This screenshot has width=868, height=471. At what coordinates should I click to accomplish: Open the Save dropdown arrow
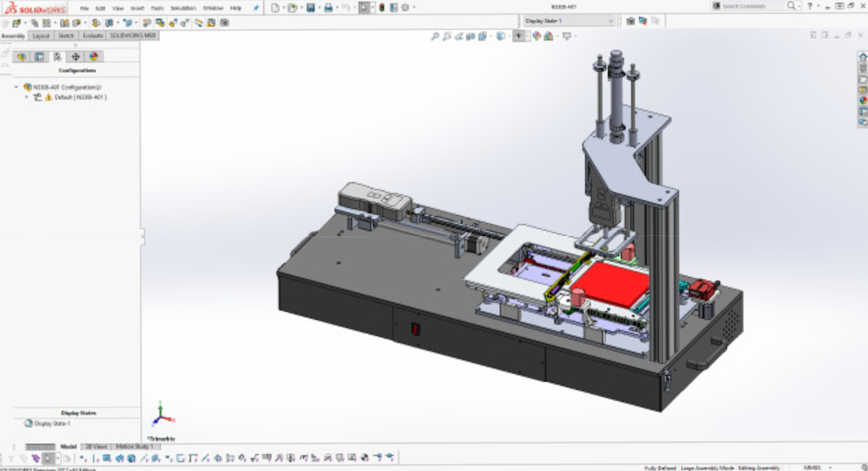pos(319,8)
